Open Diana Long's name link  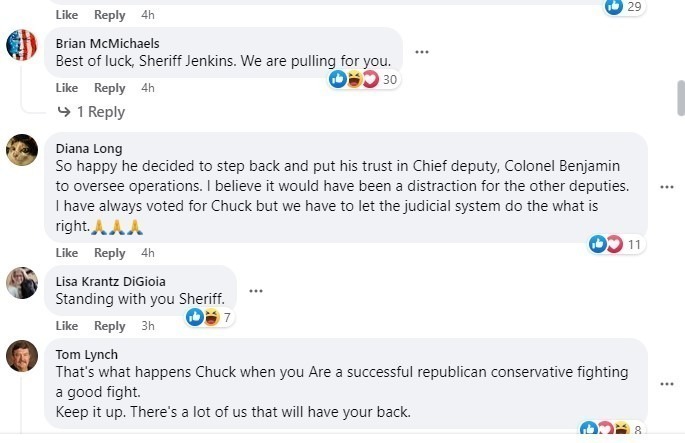(x=89, y=148)
